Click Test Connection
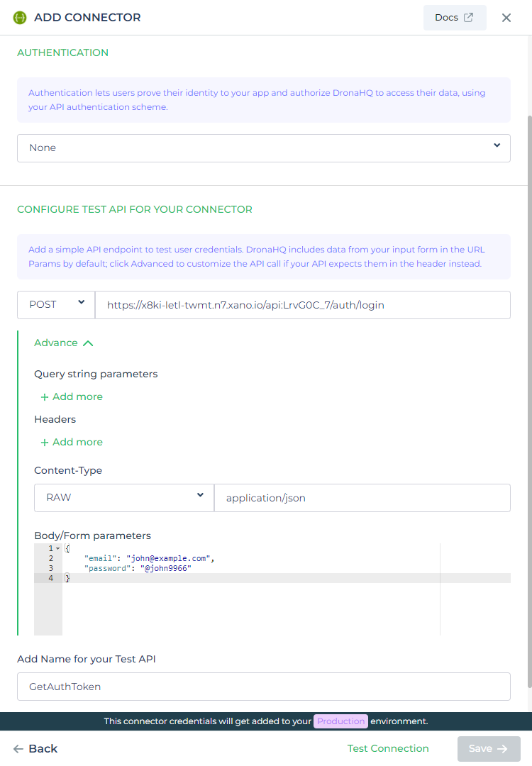The height and width of the screenshot is (766, 532). 388,748
